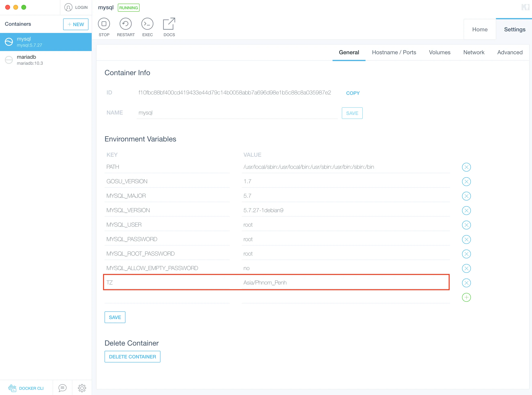Screen dimensions: 532x395
Task: Copy the container ID
Action: click(x=353, y=93)
